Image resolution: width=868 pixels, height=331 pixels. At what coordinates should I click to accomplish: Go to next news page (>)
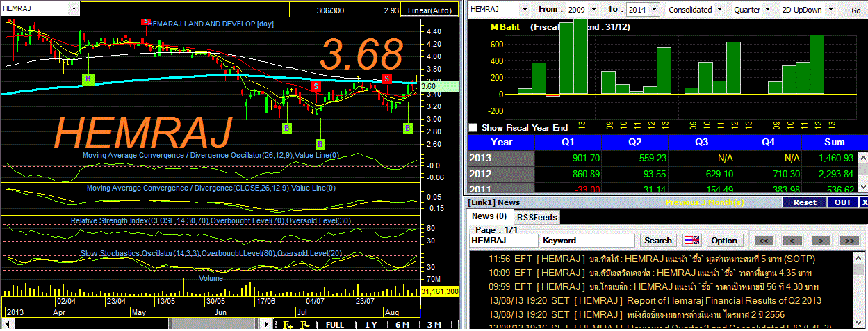coord(821,240)
